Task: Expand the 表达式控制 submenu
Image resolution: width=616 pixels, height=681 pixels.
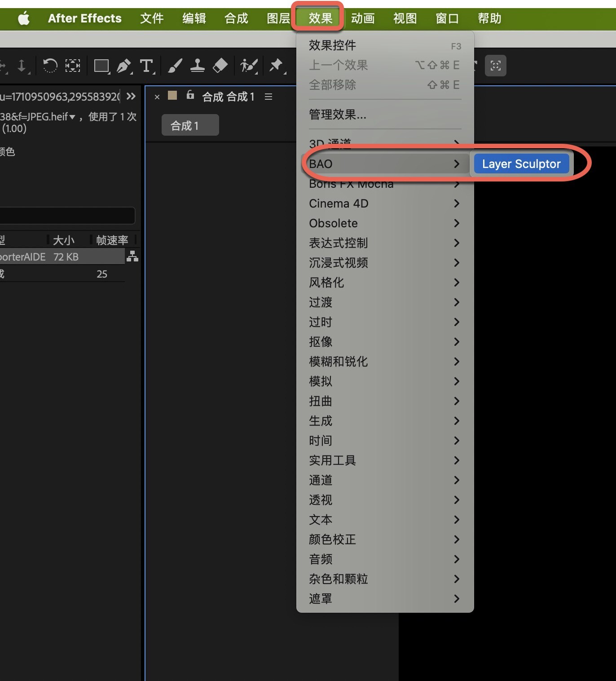Action: click(385, 243)
